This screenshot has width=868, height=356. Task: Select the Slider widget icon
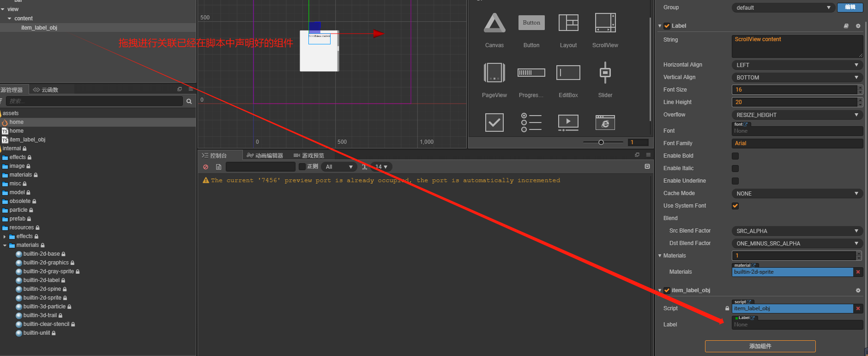click(605, 73)
